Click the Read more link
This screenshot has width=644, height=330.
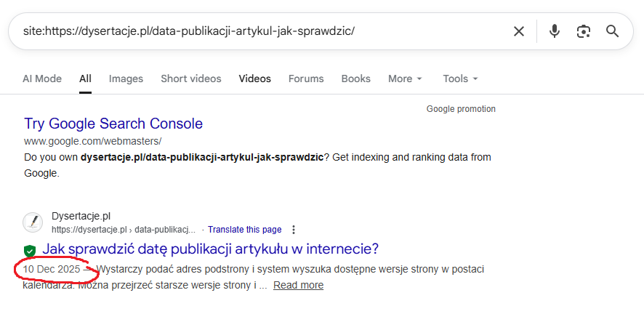click(298, 285)
